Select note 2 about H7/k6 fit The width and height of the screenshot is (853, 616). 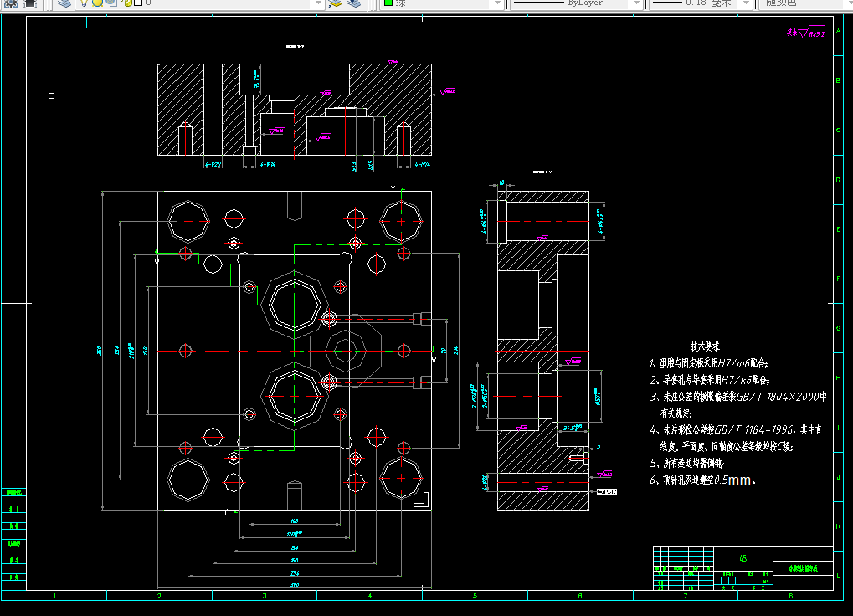point(710,380)
